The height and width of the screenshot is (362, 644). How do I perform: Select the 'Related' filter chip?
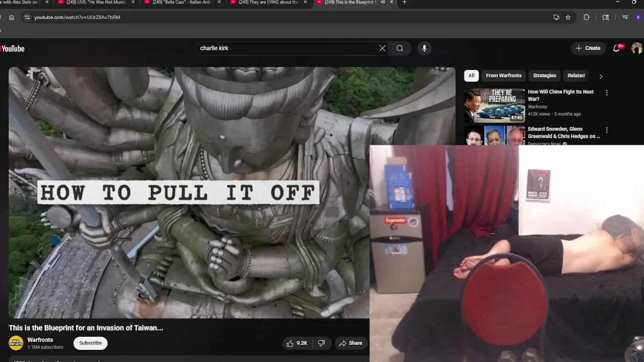pos(576,75)
